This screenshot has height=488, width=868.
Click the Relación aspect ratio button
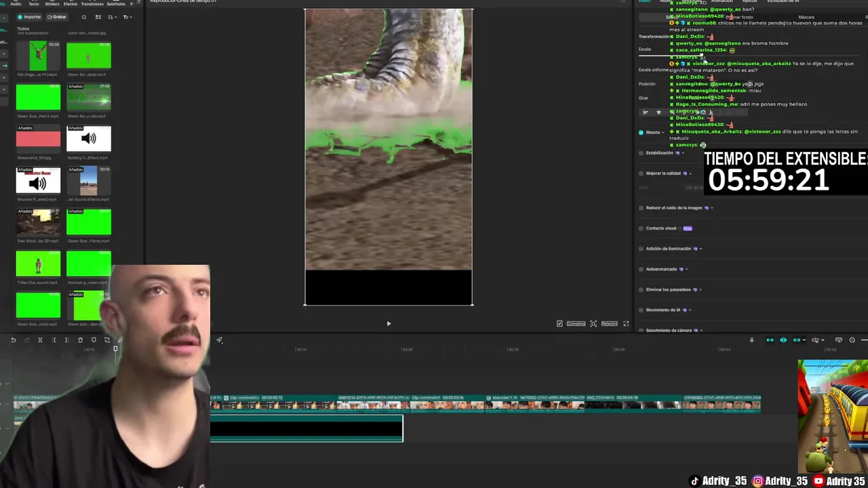coord(609,323)
